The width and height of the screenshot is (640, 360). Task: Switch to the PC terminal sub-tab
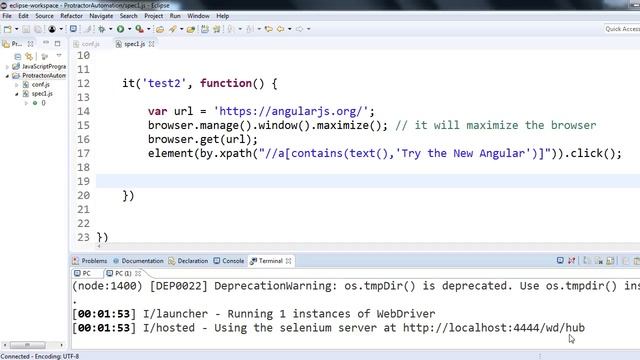click(82, 273)
